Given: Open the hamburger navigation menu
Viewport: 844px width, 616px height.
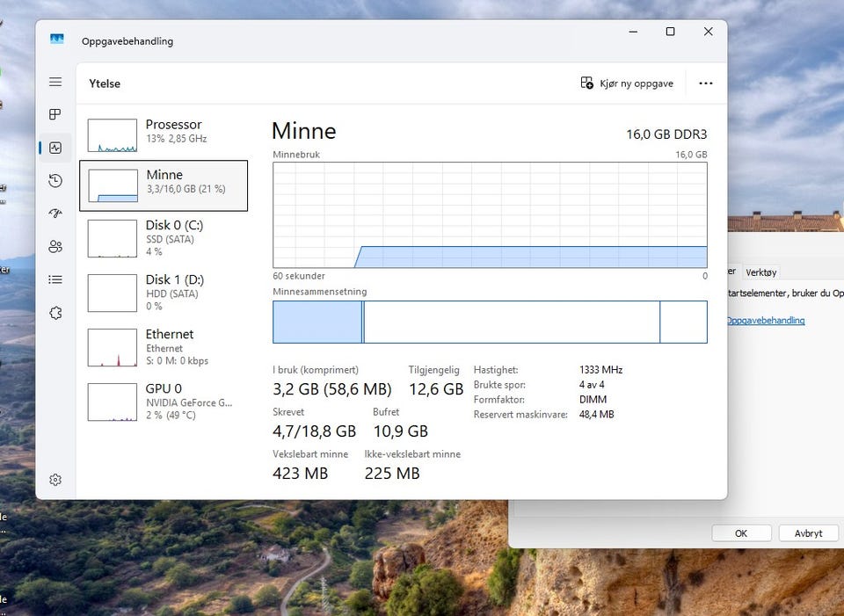Looking at the screenshot, I should pyautogui.click(x=55, y=82).
